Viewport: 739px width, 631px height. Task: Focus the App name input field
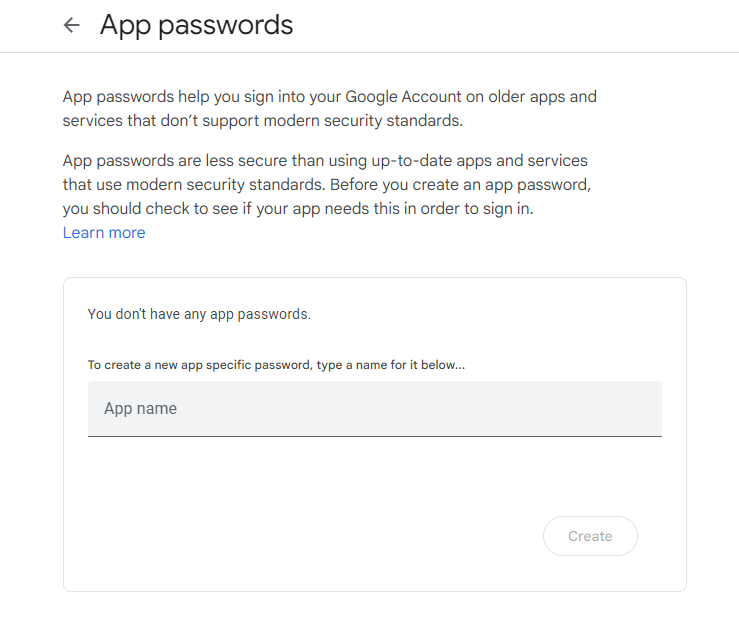click(374, 408)
